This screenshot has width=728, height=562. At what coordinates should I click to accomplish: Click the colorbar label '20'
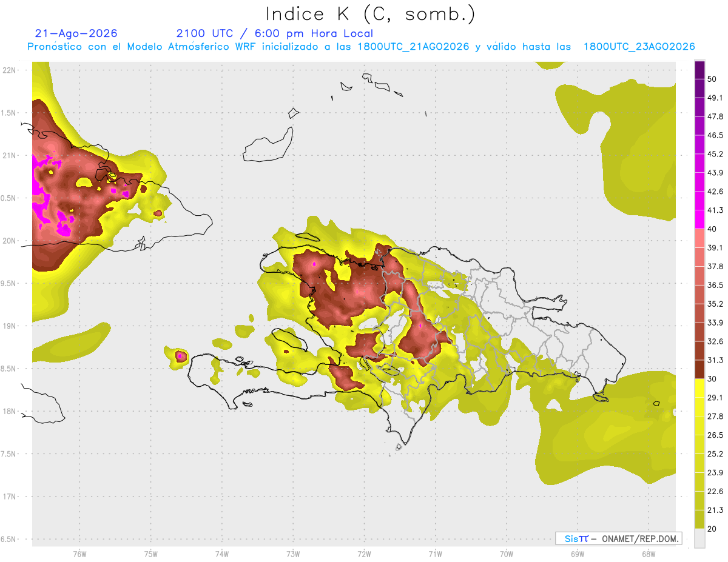(713, 529)
